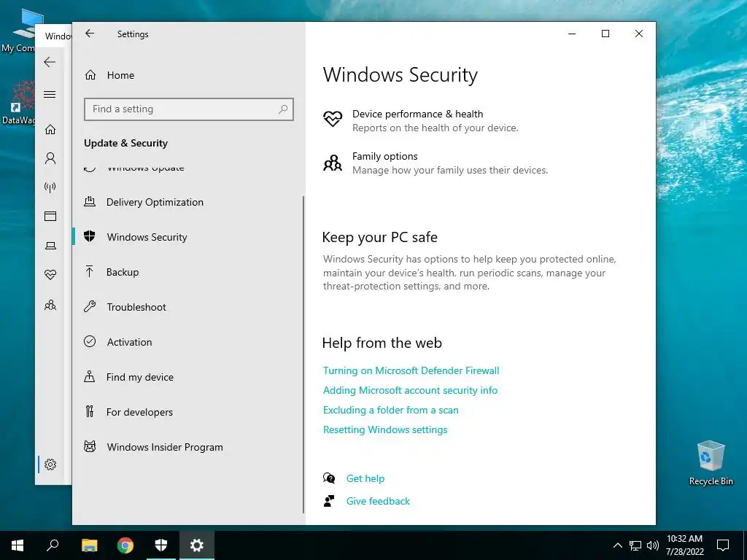Click back arrow in Windows Security window behind
747x560 pixels.
point(50,62)
